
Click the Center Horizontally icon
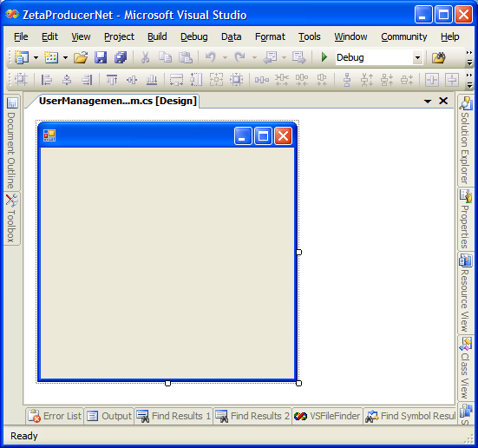coord(432,80)
